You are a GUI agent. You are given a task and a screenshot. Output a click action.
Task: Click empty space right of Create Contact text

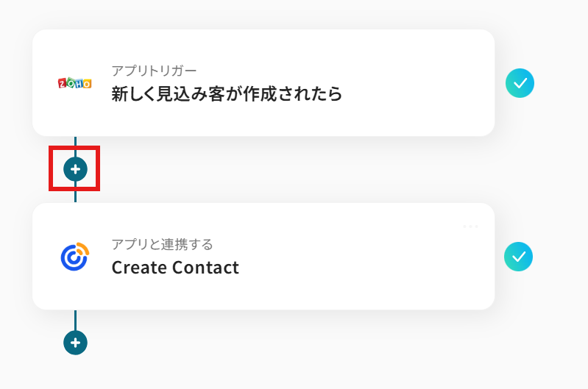tap(368, 267)
